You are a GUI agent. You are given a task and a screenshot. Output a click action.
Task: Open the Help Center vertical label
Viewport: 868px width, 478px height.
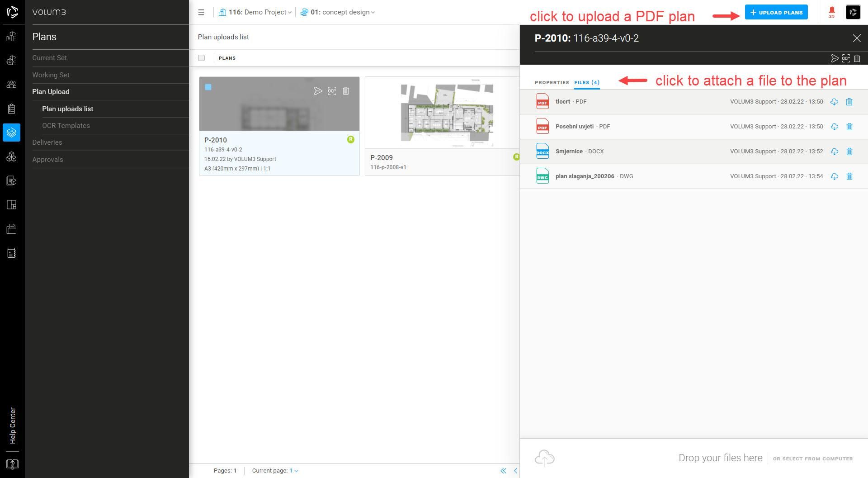13,426
